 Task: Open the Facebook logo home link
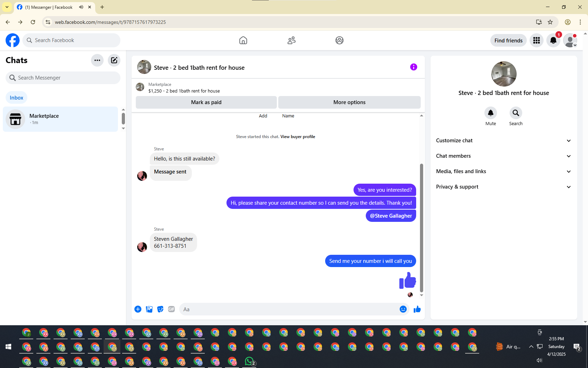(x=13, y=40)
